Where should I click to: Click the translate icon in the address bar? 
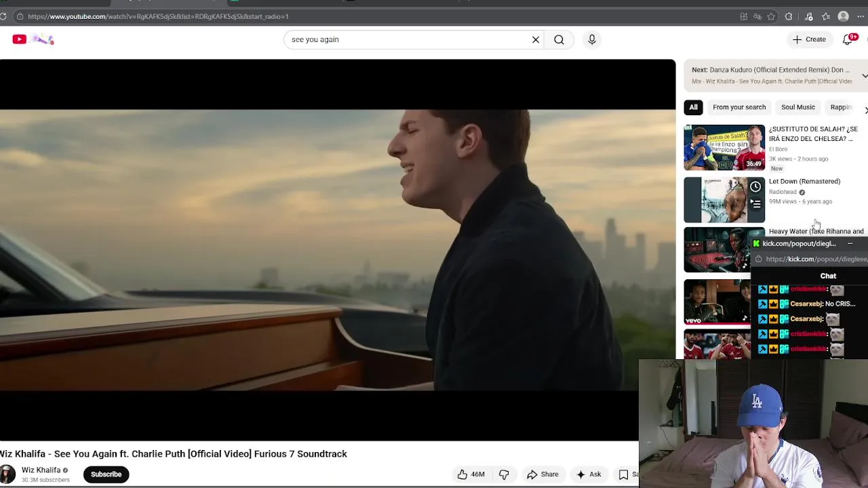click(757, 16)
